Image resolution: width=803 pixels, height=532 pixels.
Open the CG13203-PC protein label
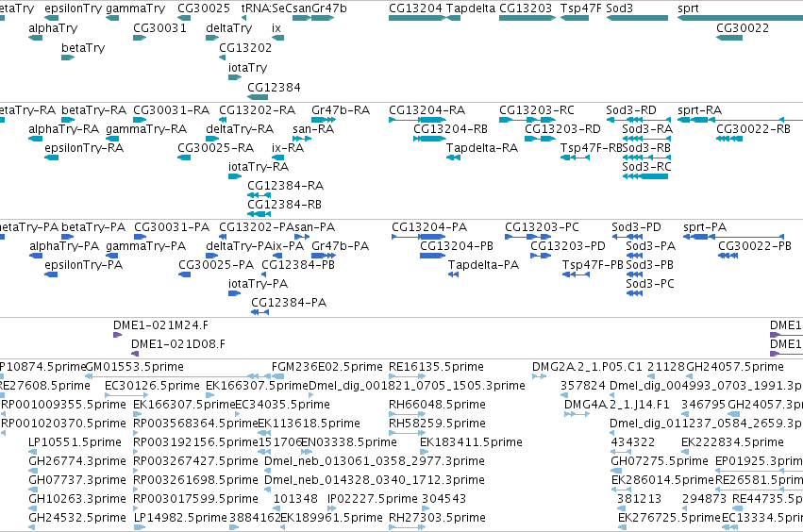[542, 226]
